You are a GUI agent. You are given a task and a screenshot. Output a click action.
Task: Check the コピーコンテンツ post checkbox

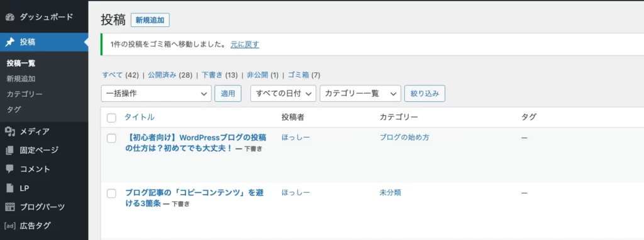[x=111, y=194]
